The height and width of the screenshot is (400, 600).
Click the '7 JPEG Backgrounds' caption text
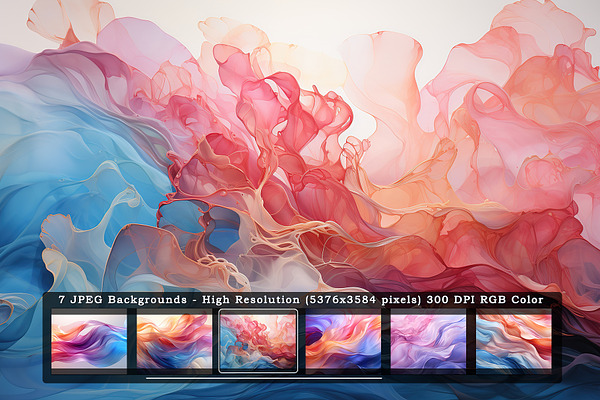(123, 299)
